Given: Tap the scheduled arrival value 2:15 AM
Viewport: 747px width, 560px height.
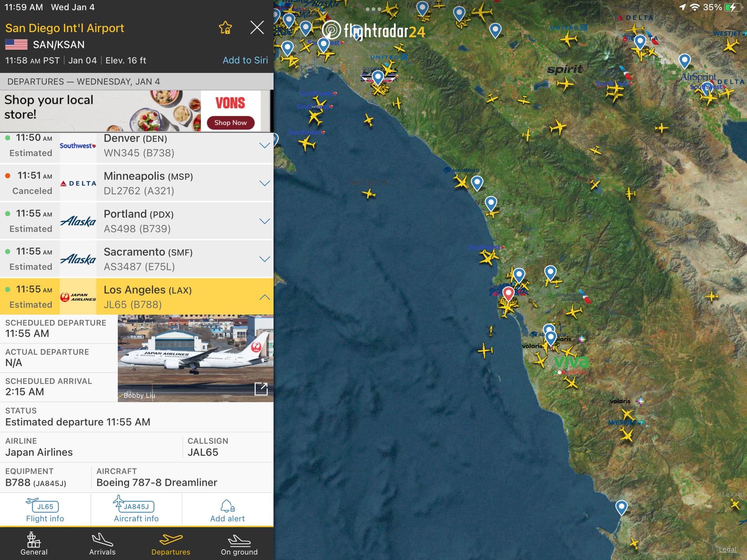Looking at the screenshot, I should click(x=25, y=392).
